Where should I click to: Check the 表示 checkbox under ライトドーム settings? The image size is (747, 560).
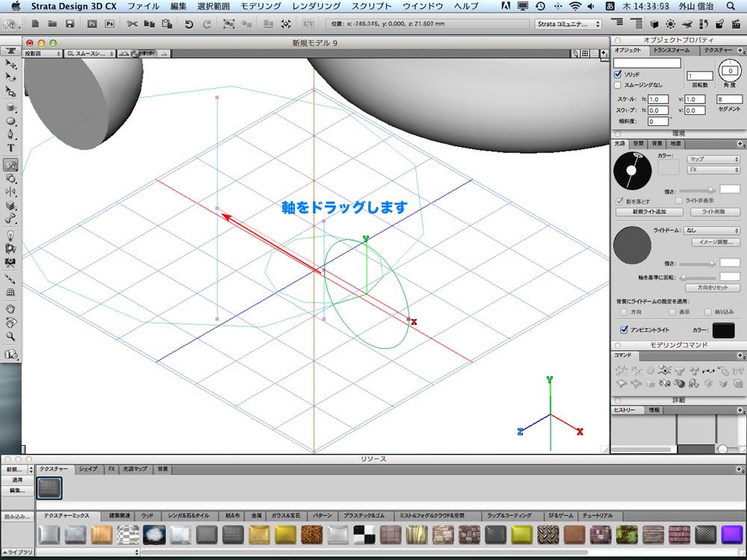coord(672,312)
